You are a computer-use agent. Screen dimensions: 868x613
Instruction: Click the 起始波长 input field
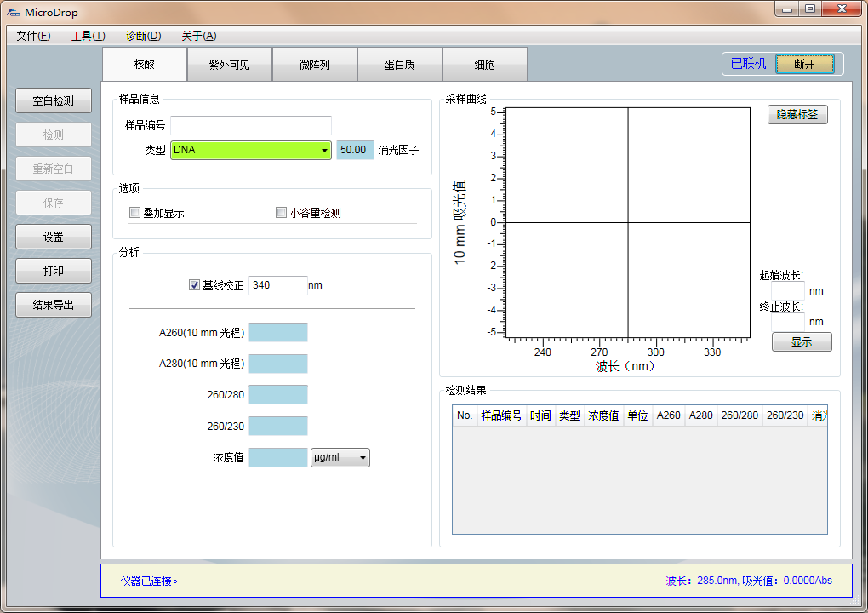(787, 291)
